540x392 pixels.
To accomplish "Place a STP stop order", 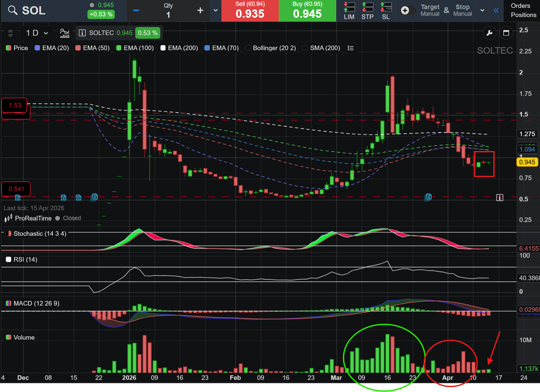I will (367, 11).
